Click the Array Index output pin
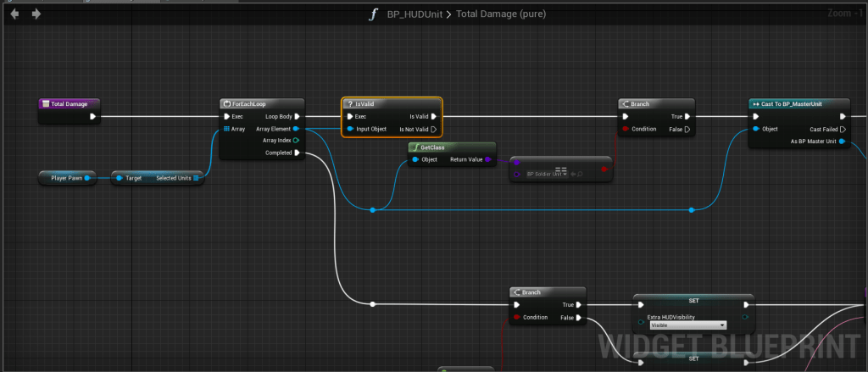The width and height of the screenshot is (868, 372). (296, 141)
